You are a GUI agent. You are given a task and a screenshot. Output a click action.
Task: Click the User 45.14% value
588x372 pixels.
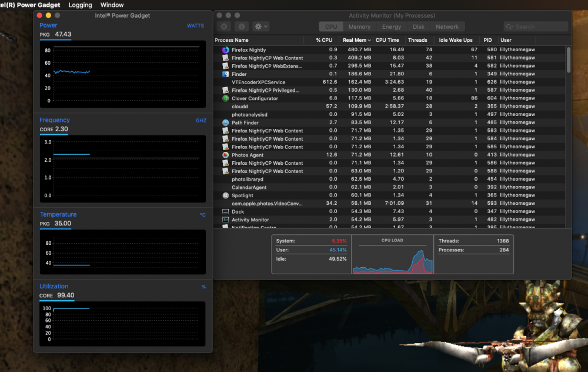tap(338, 250)
